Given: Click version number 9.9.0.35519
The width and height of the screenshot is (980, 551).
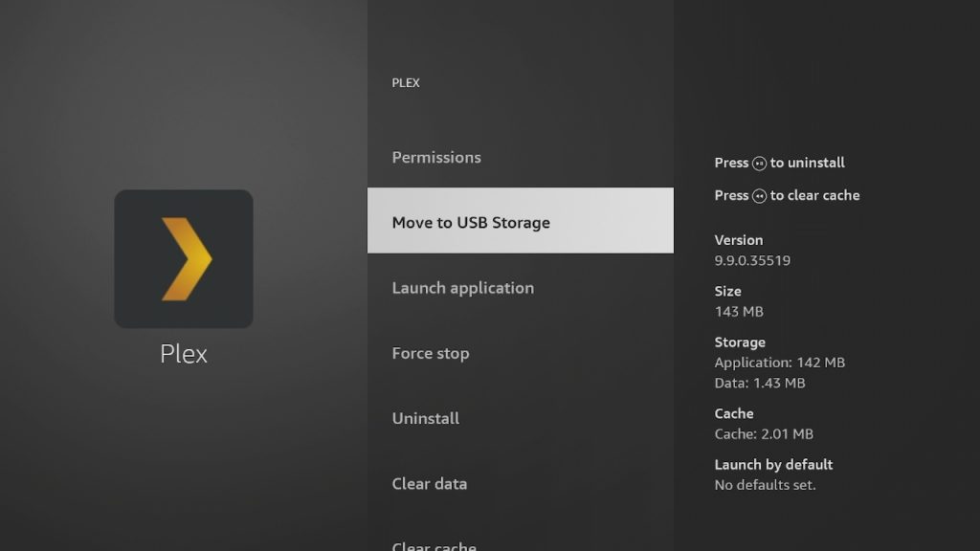Looking at the screenshot, I should tap(752, 260).
